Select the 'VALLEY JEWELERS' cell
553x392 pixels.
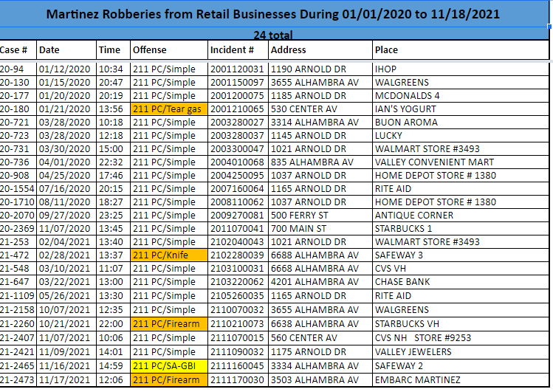[x=461, y=352]
